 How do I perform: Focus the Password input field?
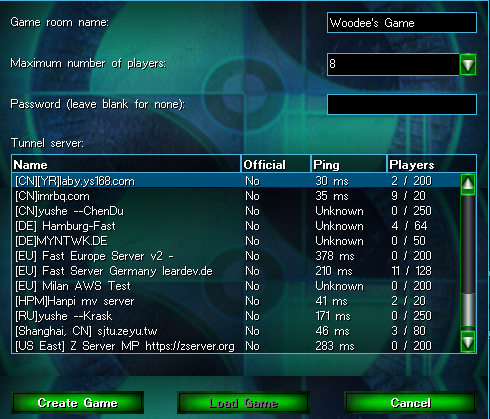click(402, 104)
